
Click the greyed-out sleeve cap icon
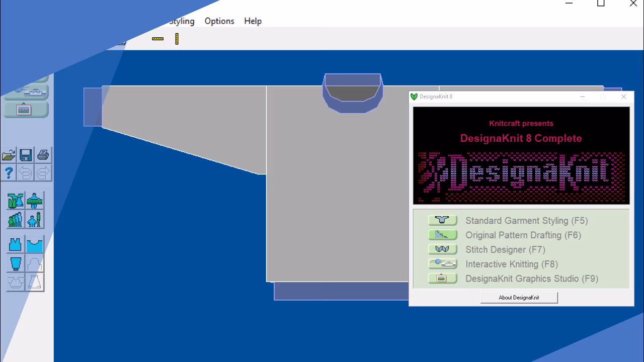point(35,263)
